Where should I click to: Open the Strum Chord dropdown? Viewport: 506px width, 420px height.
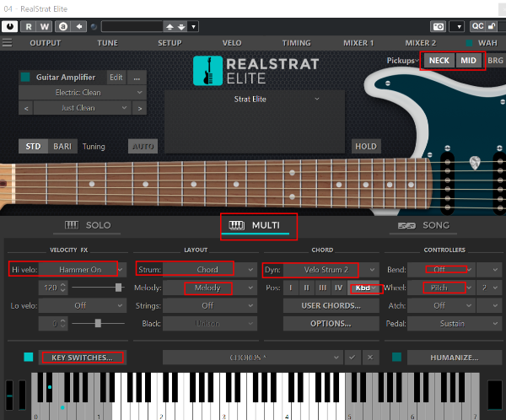[210, 270]
